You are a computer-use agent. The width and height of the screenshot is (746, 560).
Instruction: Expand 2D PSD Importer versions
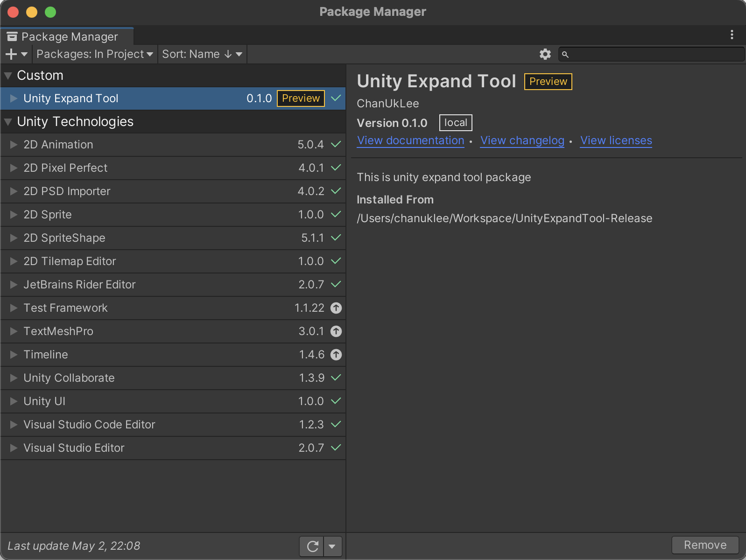tap(14, 191)
